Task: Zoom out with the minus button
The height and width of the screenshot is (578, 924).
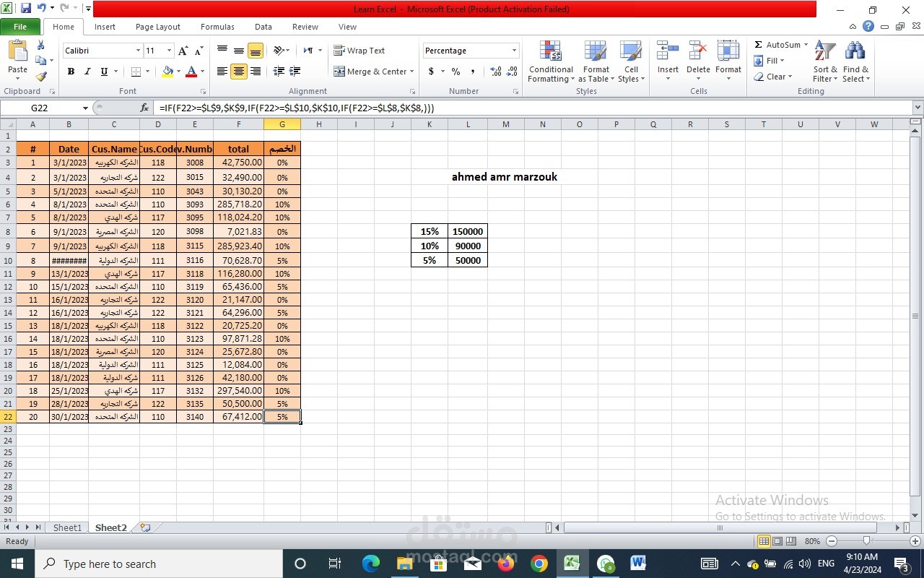Action: [832, 541]
